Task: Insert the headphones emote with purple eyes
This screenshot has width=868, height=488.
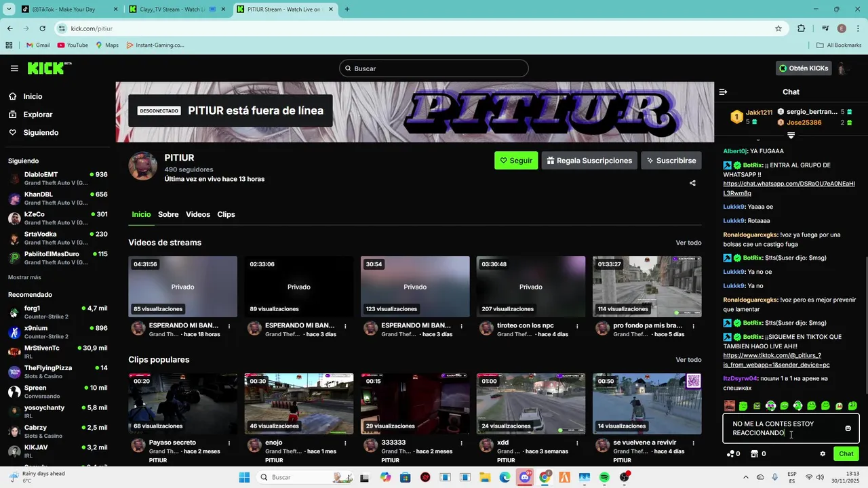Action: tap(770, 406)
